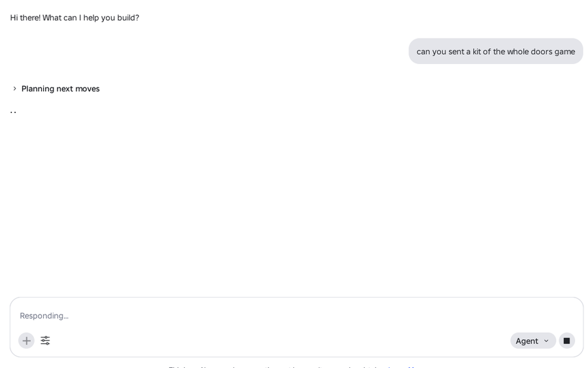Click the small arrow inside the Agent pill
588x368 pixels.
546,341
